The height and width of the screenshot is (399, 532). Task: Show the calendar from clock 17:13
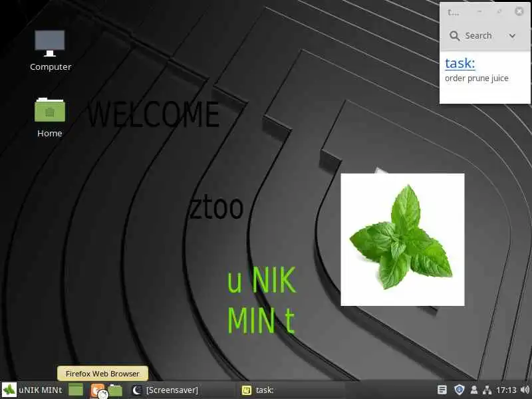click(506, 390)
